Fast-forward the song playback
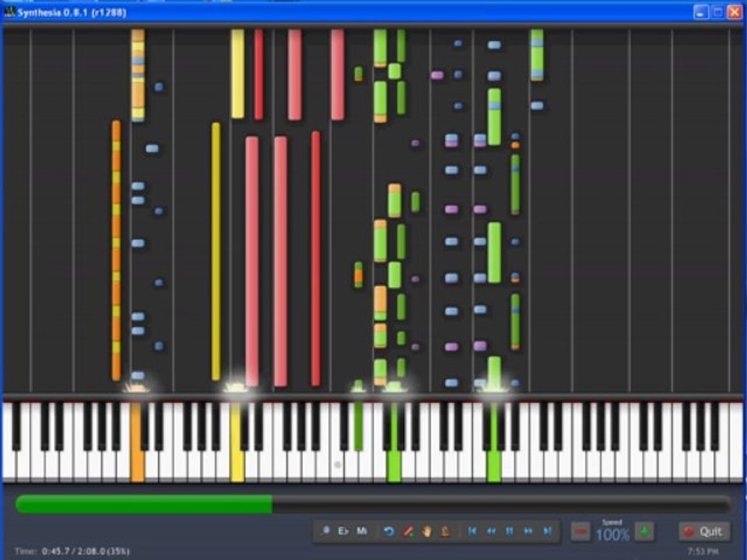747x560 pixels. pos(528,531)
